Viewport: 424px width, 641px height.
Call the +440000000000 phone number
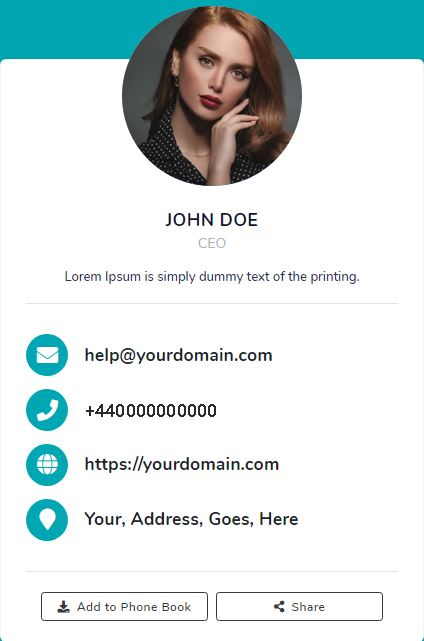(150, 410)
